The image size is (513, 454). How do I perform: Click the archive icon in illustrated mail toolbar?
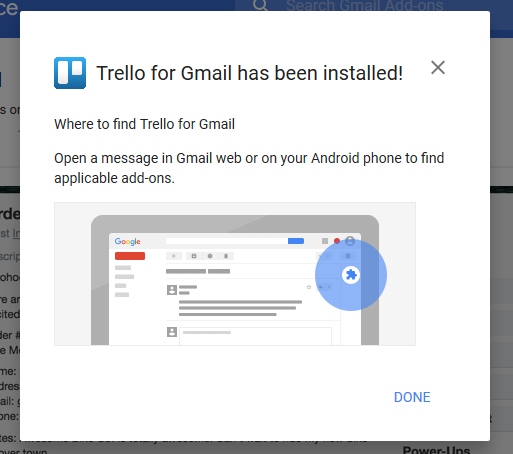click(194, 256)
